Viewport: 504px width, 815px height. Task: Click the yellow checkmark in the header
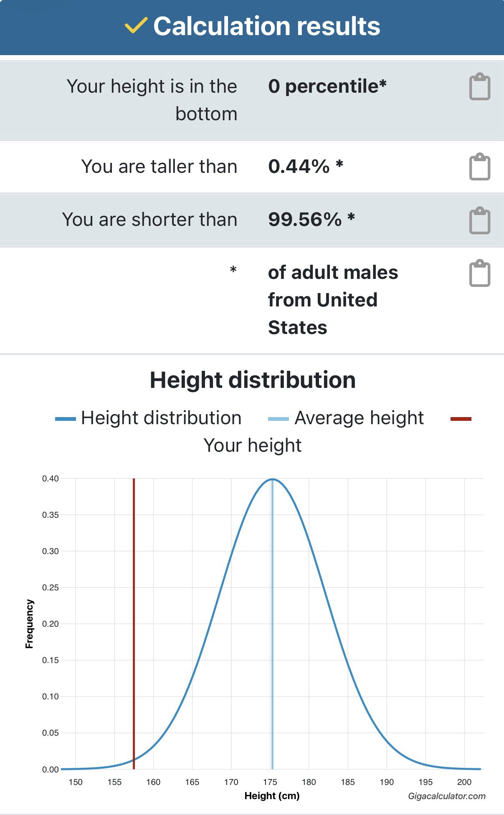point(136,26)
